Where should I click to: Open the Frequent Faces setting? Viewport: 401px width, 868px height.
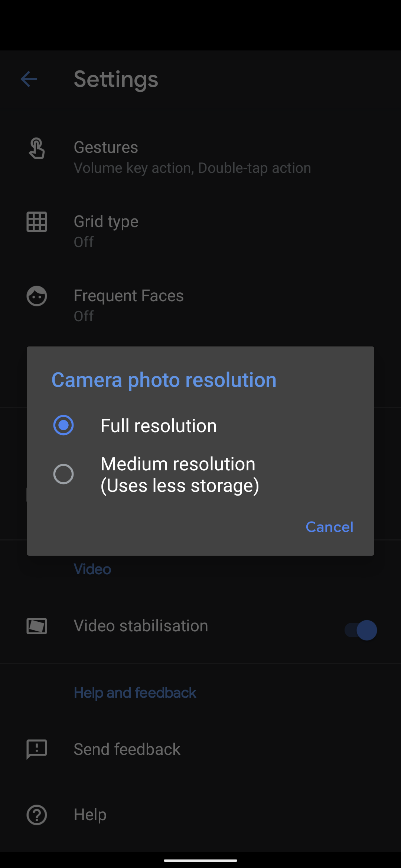coord(128,305)
